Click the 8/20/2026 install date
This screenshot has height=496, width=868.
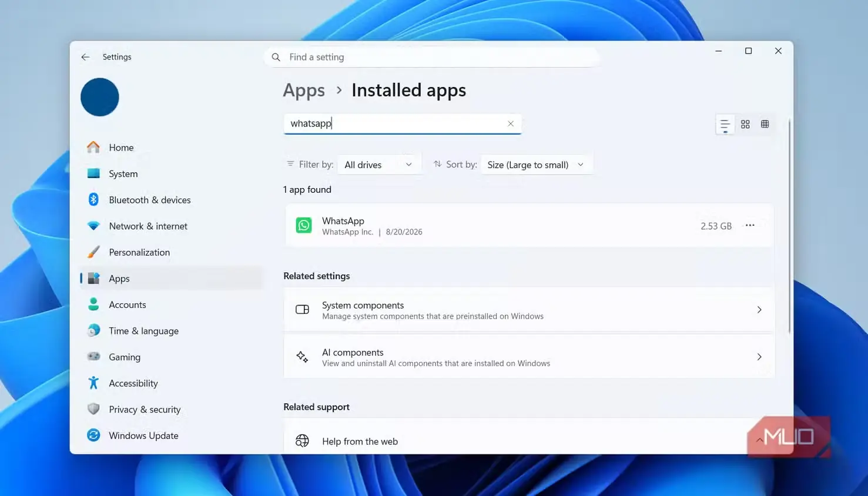point(404,232)
